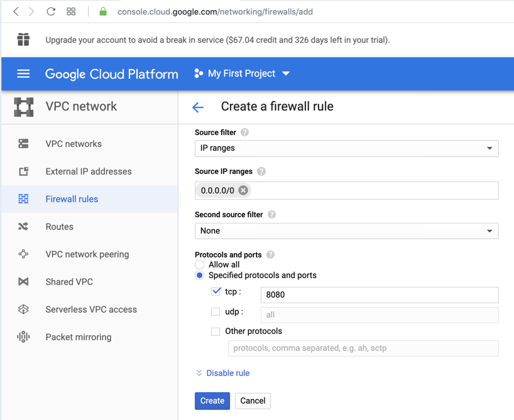
Task: Click the help icon next to Source filter
Action: click(x=245, y=132)
